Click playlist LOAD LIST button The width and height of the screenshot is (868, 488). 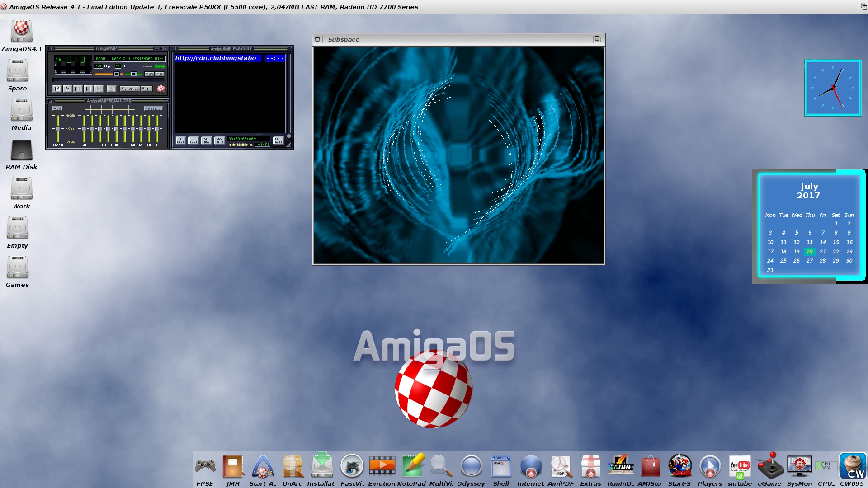(278, 141)
